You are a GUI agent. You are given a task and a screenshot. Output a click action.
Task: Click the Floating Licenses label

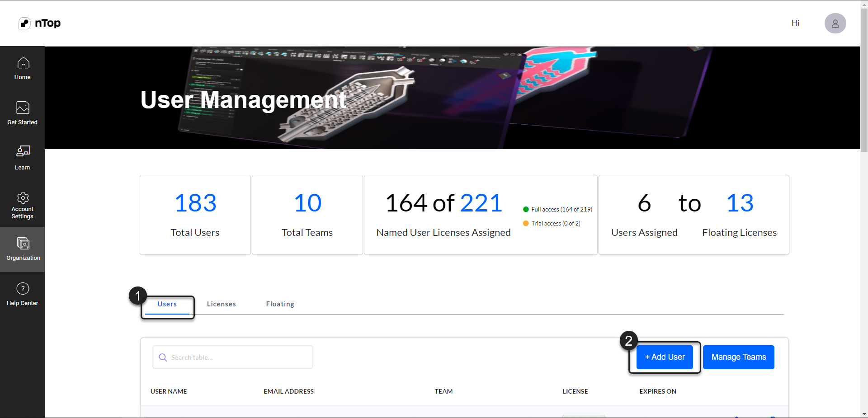740,232
